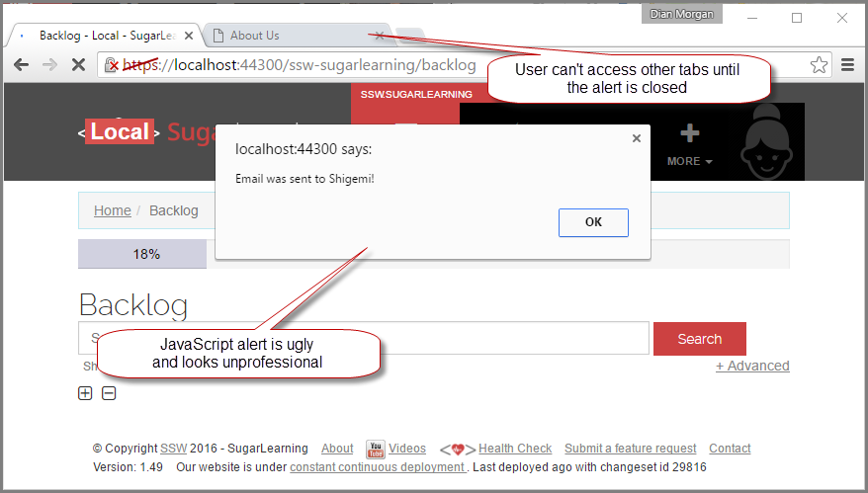This screenshot has width=868, height=493.
Task: Close the alert with its X button
Action: tap(636, 139)
